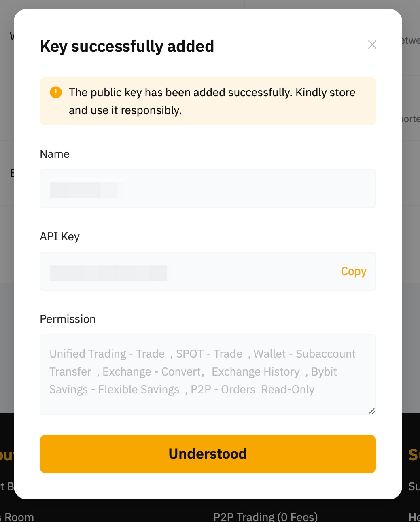Click the public key added notice text

click(x=212, y=101)
